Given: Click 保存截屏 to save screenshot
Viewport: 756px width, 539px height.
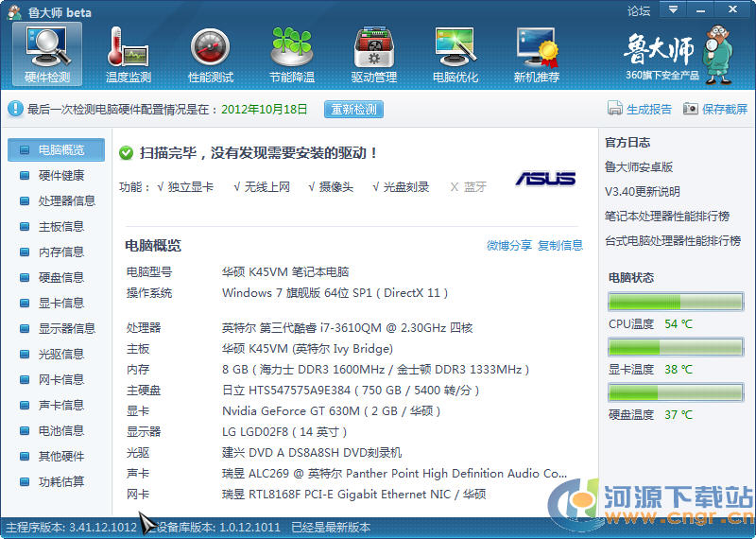Looking at the screenshot, I should point(715,109).
